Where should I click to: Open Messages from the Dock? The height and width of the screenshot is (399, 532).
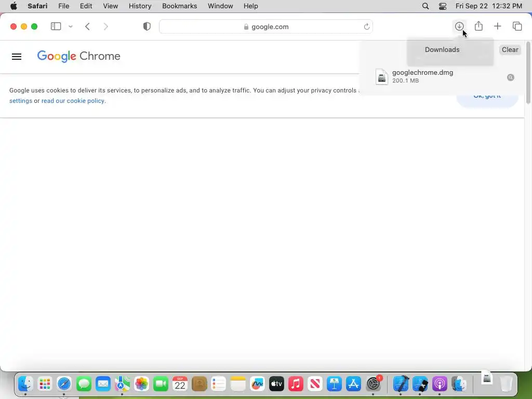click(x=84, y=384)
